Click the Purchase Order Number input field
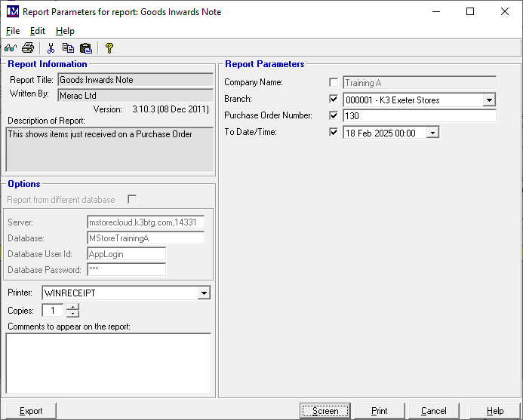 [x=419, y=116]
